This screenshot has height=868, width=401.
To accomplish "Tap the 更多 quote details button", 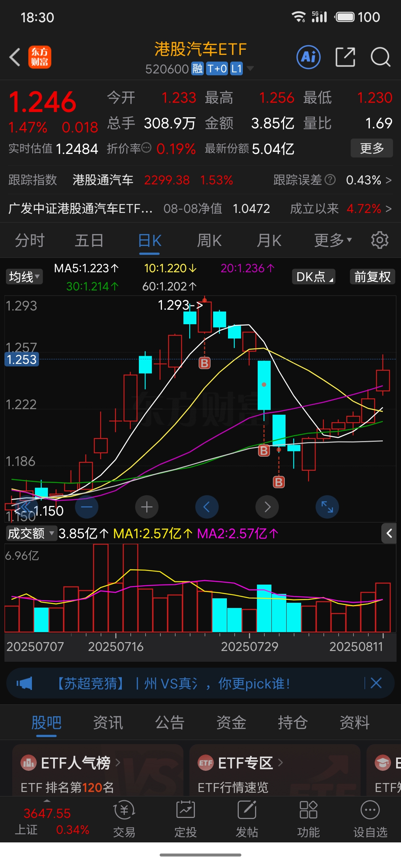I will [372, 148].
